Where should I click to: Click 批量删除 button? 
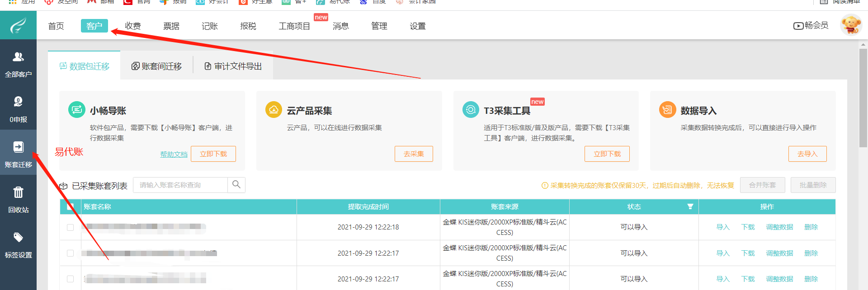tap(813, 185)
